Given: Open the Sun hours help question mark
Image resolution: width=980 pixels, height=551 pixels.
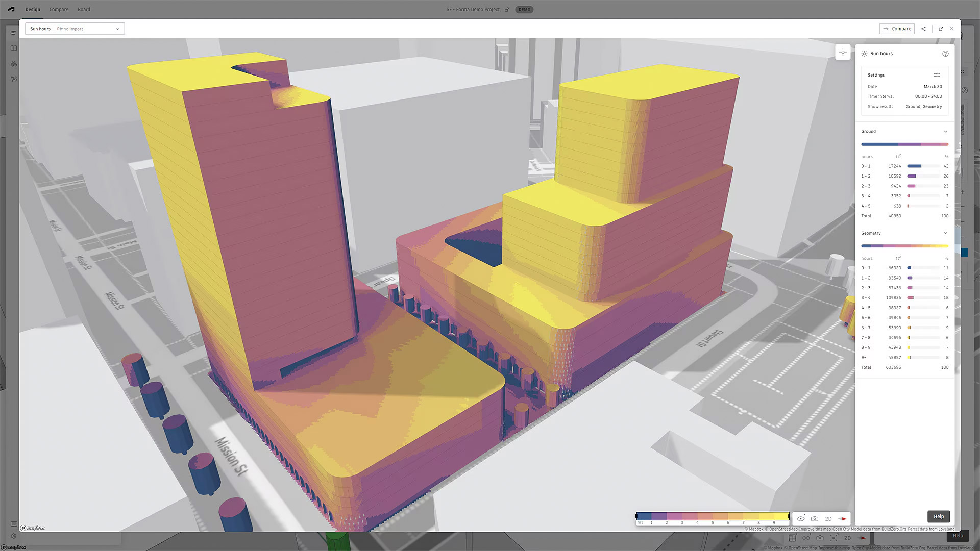Looking at the screenshot, I should pos(945,54).
